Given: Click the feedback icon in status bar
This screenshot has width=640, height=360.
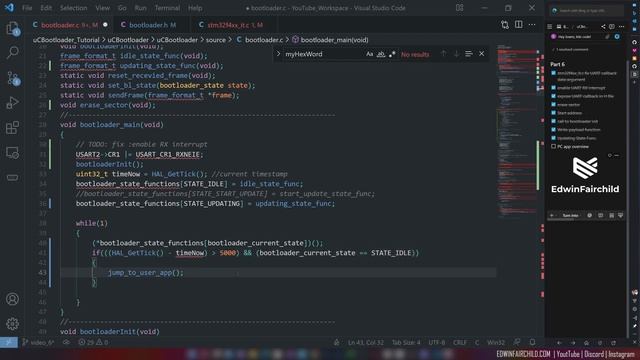Looking at the screenshot, I should coord(517,342).
